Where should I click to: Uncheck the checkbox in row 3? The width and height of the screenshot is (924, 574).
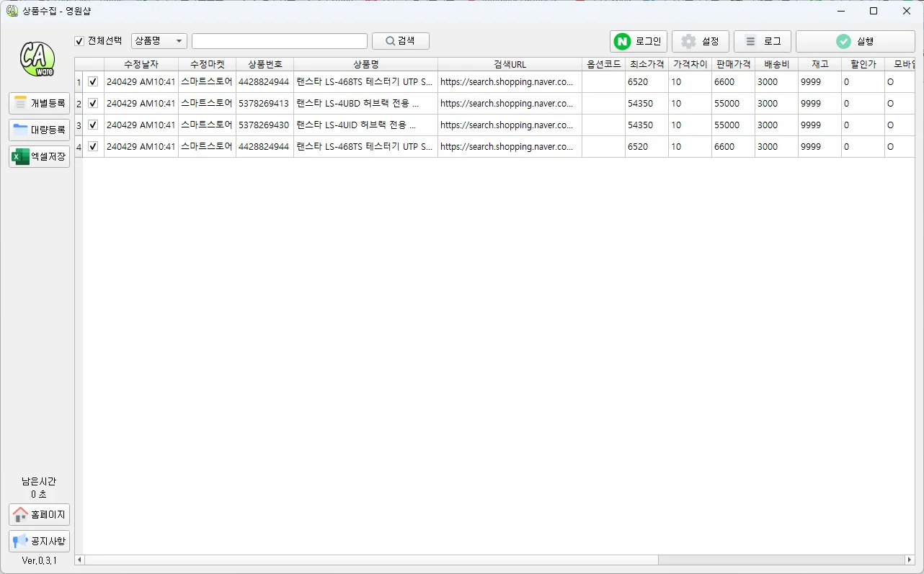pos(93,125)
